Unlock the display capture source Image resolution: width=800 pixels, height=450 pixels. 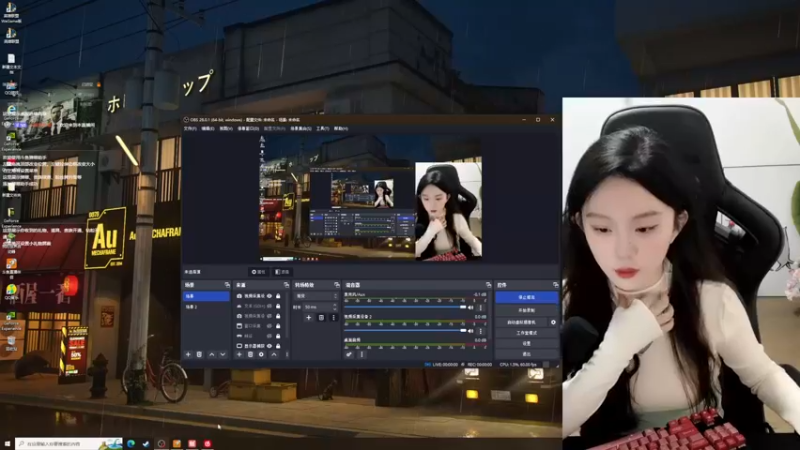278,346
